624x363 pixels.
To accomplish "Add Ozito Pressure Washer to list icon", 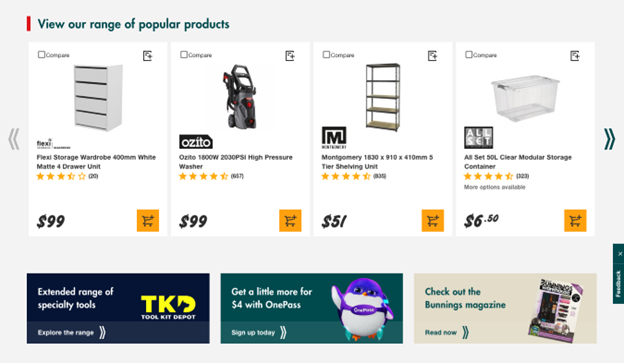I will [290, 56].
